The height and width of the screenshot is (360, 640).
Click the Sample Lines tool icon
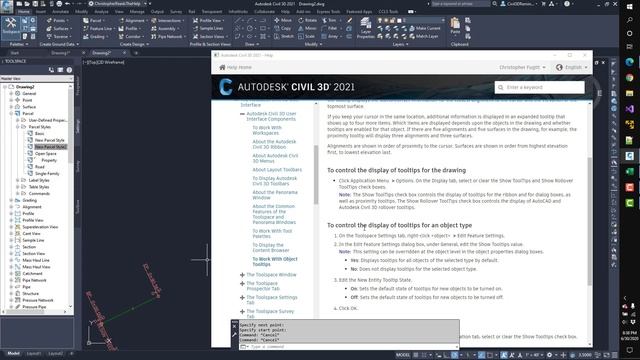point(196,29)
